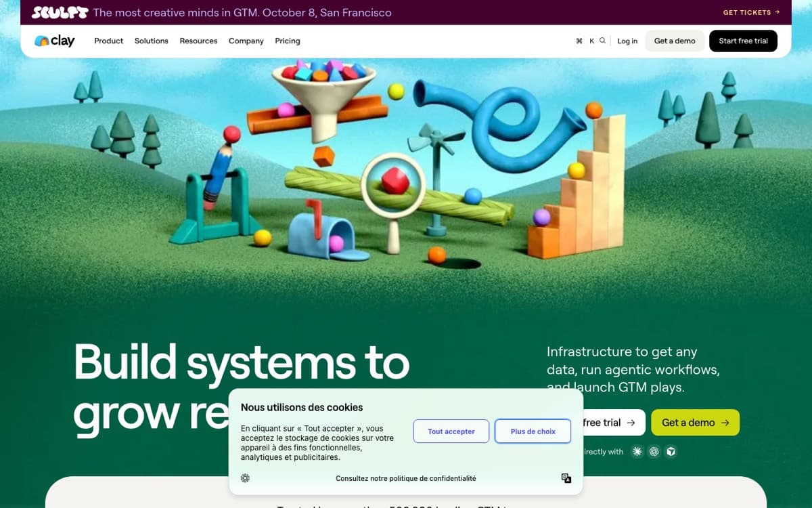
Task: Click Get a demo in the navbar
Action: pos(675,41)
